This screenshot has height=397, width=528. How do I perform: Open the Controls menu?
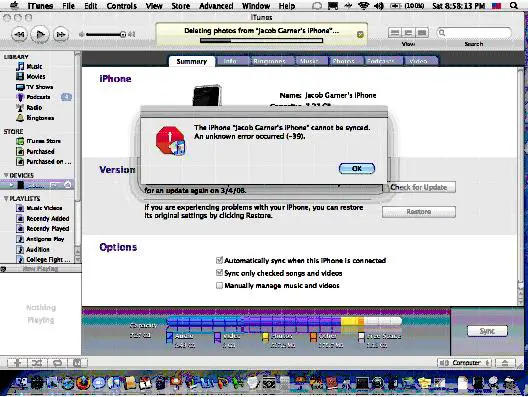pos(122,6)
